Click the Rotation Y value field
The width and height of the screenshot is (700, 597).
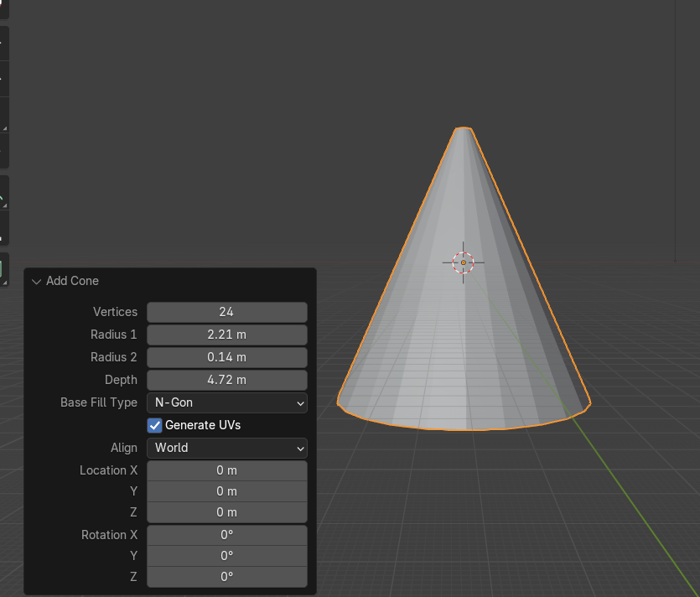point(226,556)
